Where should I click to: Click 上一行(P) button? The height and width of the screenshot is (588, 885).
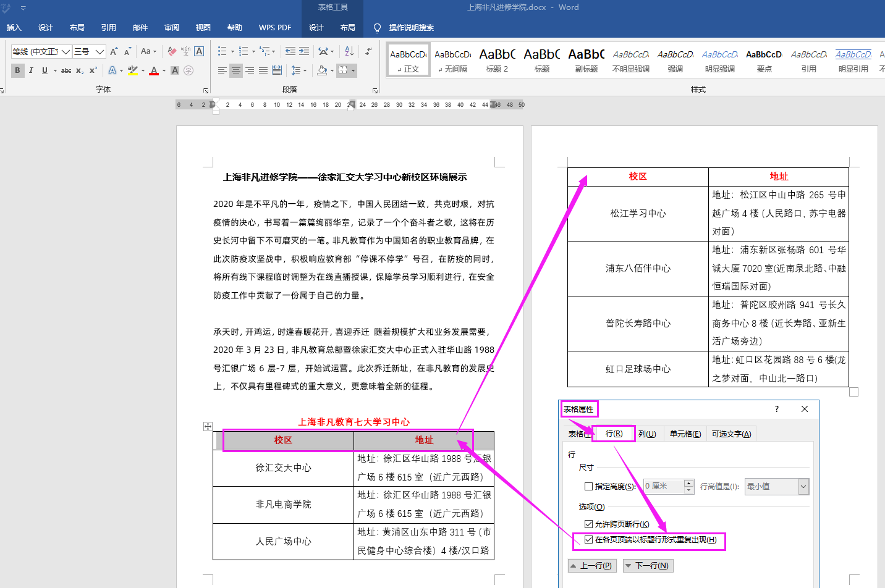click(x=592, y=565)
